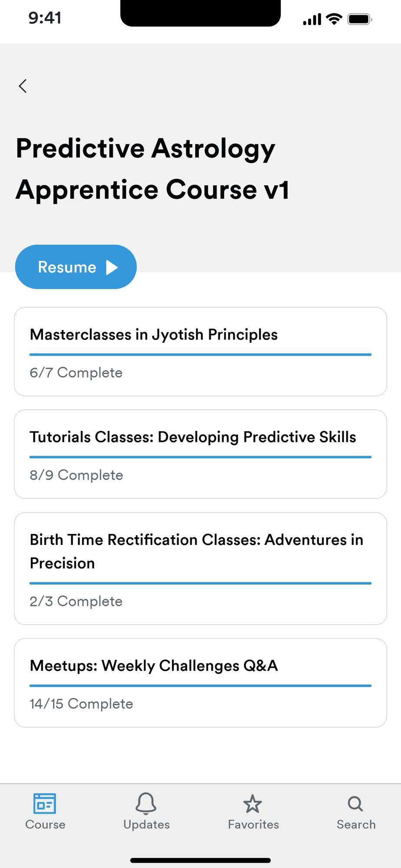Tap the 14/15 Complete text
This screenshot has width=401, height=868.
(81, 704)
